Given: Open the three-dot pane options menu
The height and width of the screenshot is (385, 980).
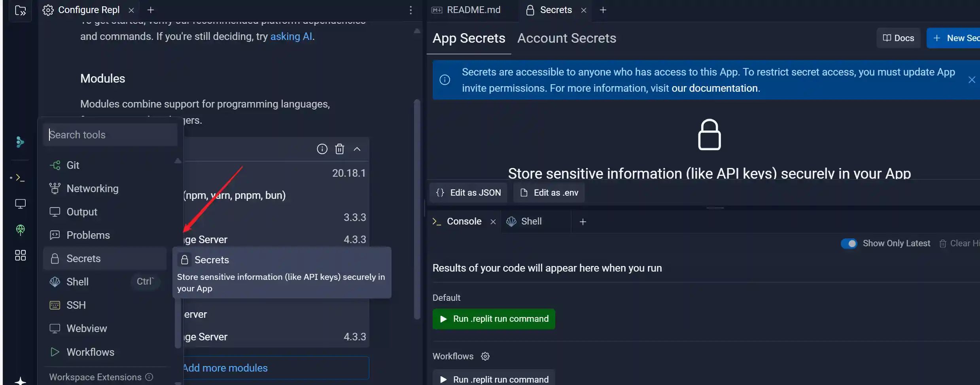Looking at the screenshot, I should [411, 10].
